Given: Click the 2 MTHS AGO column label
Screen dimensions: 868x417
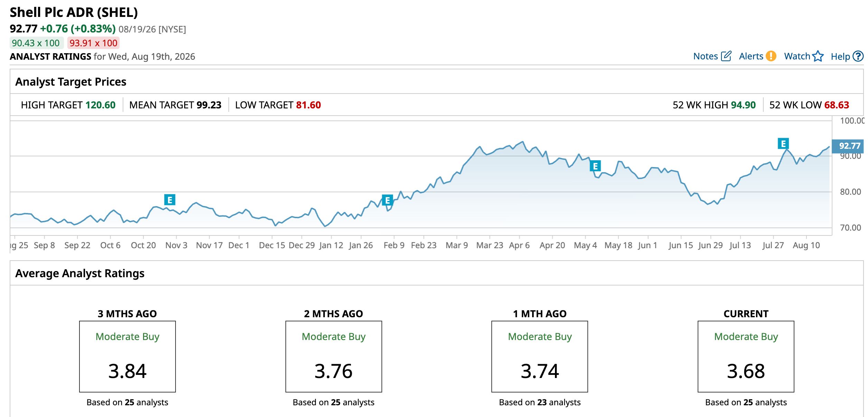Looking at the screenshot, I should 333,314.
